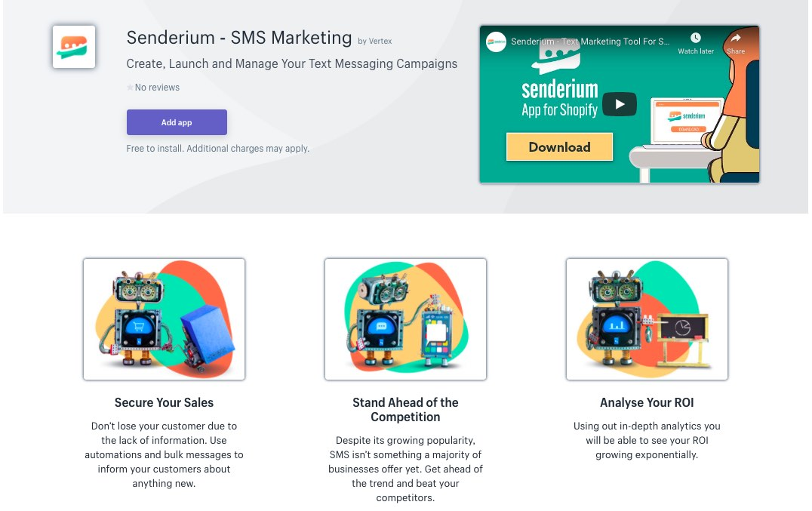Image resolution: width=812 pixels, height=511 pixels.
Task: Click the Add app button
Action: [x=177, y=122]
